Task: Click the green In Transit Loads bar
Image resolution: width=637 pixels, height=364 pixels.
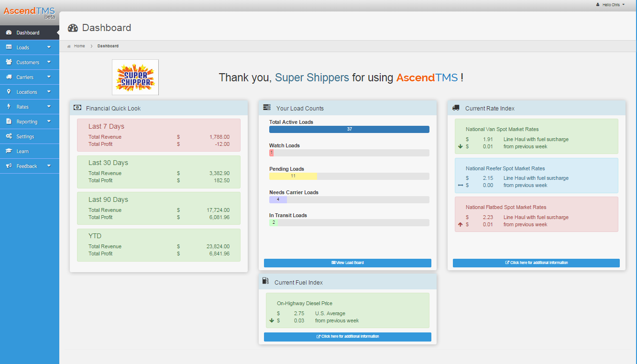Action: point(274,222)
